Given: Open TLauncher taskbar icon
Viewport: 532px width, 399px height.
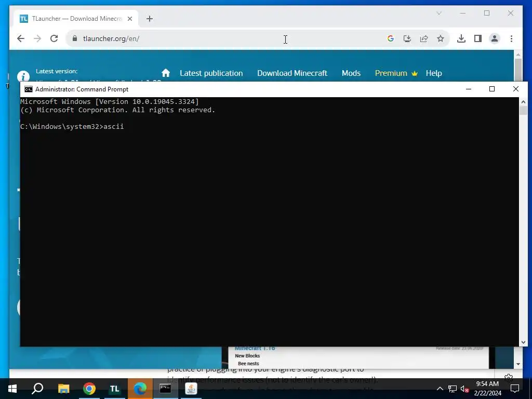Looking at the screenshot, I should click(x=115, y=389).
